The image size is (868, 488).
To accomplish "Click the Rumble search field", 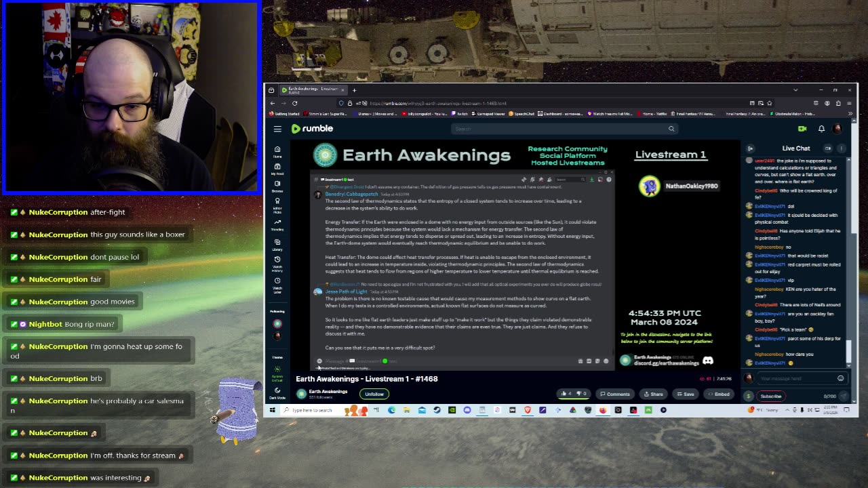I will point(561,129).
